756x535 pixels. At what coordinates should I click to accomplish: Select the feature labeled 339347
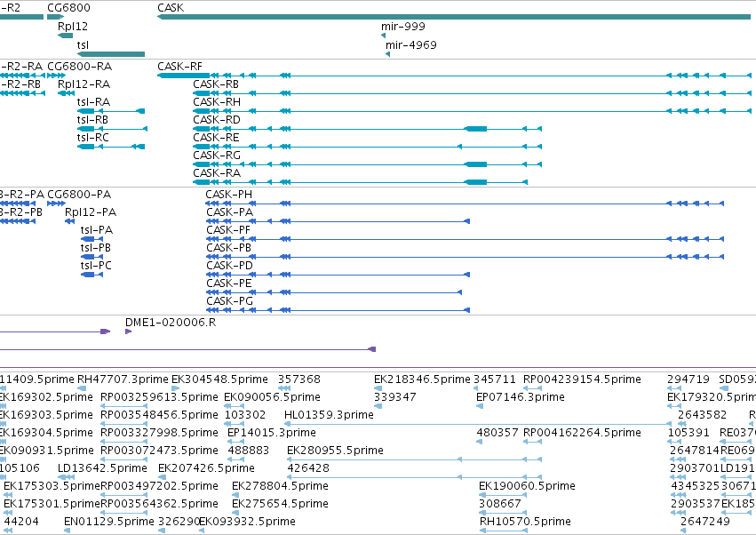[x=378, y=406]
